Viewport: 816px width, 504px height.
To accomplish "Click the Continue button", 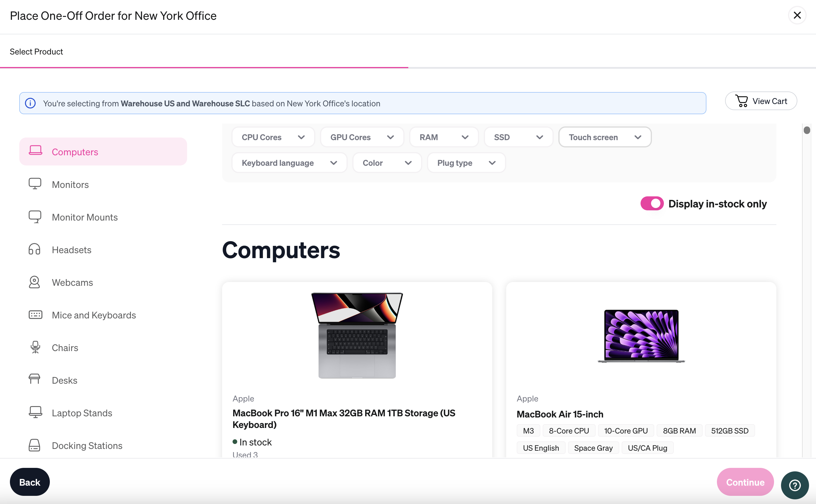I will point(745,482).
